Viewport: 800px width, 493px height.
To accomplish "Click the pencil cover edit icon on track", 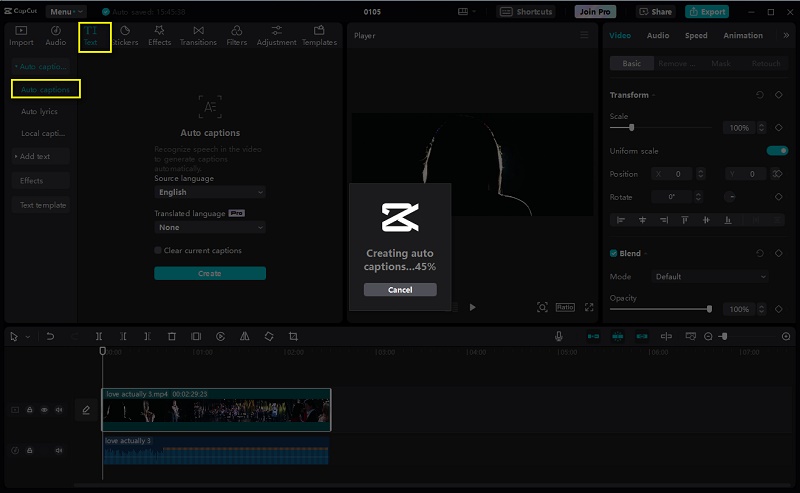I will click(86, 410).
